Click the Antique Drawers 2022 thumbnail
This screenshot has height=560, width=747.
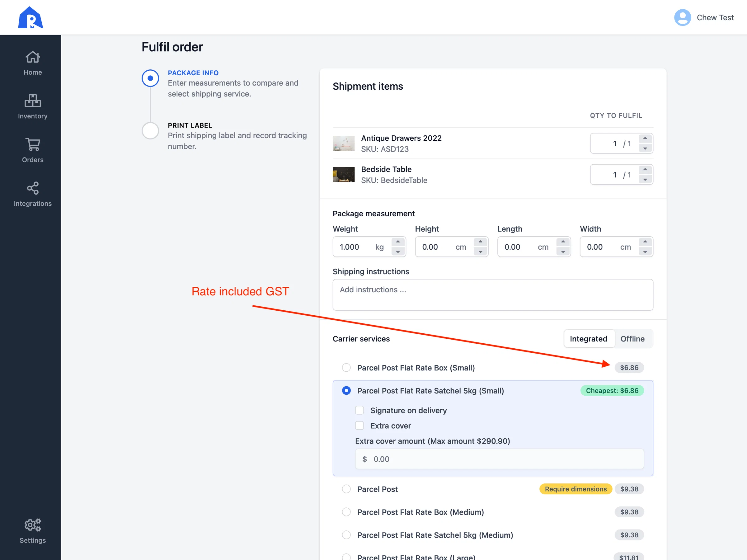(x=343, y=143)
